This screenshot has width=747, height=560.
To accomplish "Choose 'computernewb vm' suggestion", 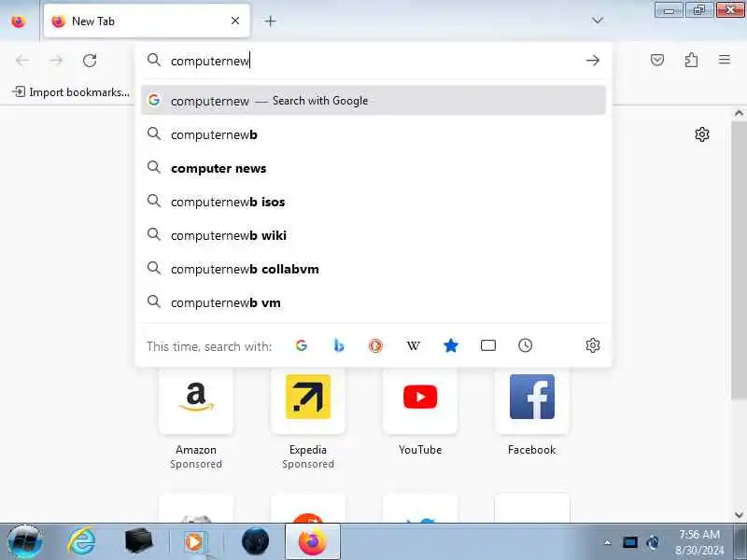I will point(373,302).
